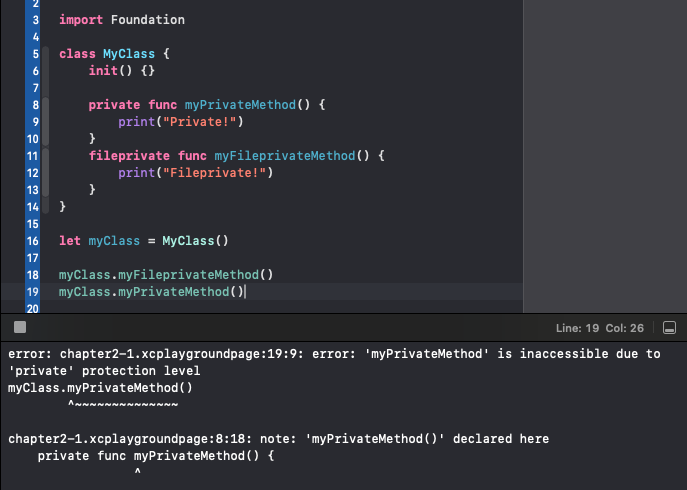Click line number 8 in the gutter
This screenshot has width=687, height=490.
pyautogui.click(x=34, y=104)
